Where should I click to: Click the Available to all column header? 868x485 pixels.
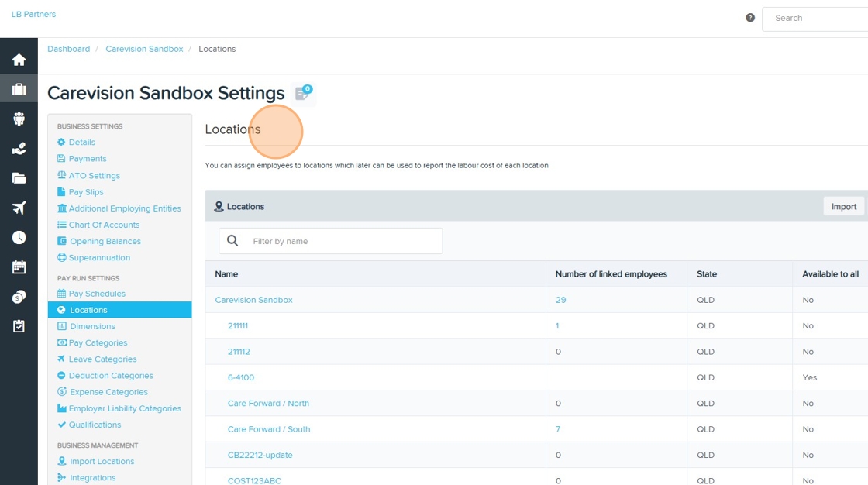click(830, 274)
